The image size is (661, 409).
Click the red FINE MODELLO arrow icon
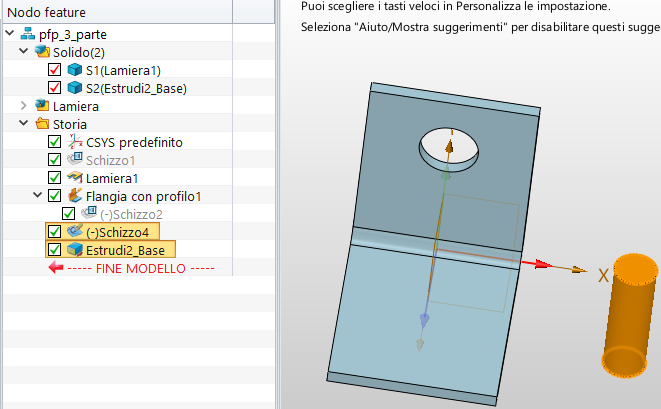(x=56, y=268)
